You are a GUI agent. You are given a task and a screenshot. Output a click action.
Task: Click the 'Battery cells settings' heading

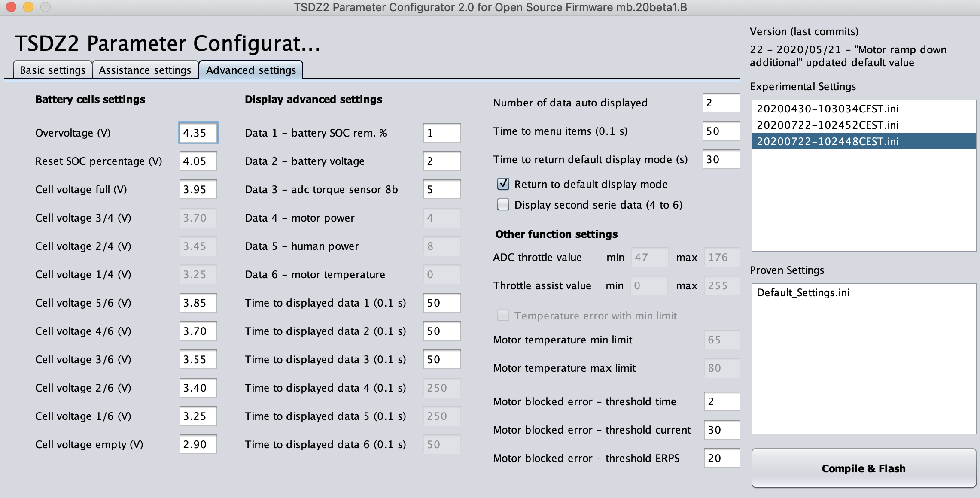tap(90, 99)
